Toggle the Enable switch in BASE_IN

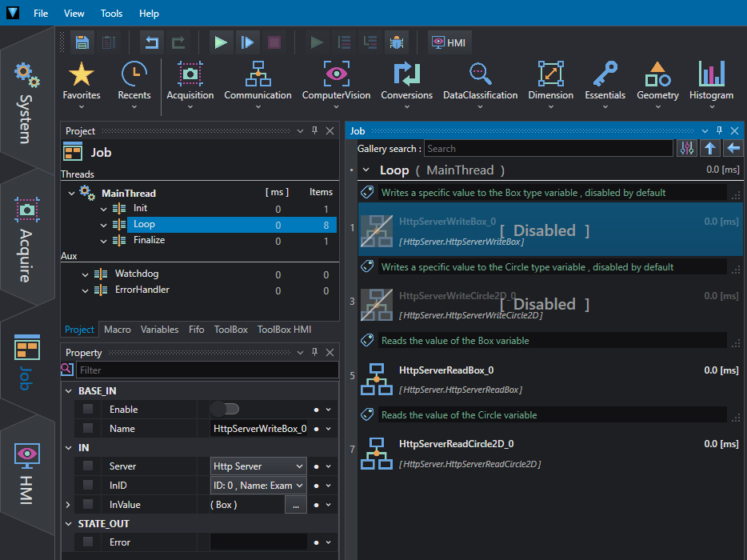tap(226, 410)
